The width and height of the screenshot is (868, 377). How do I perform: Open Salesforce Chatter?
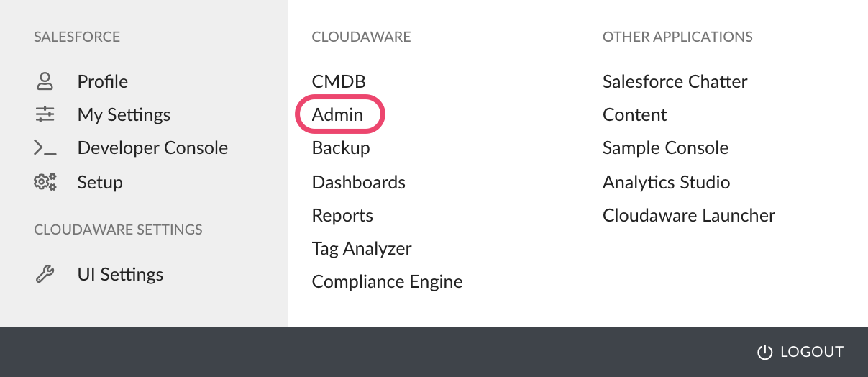(675, 81)
